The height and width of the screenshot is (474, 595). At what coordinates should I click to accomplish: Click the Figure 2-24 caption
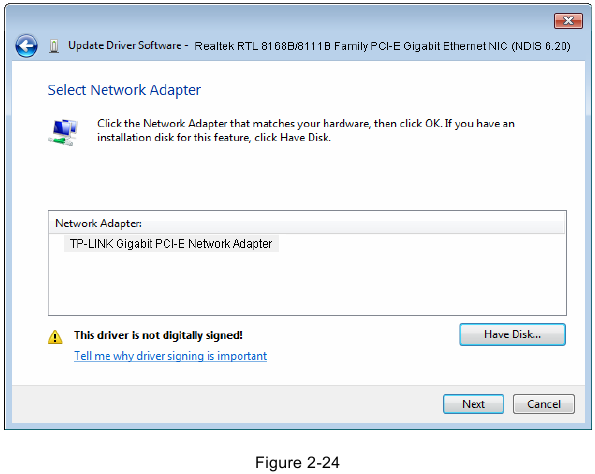(297, 463)
